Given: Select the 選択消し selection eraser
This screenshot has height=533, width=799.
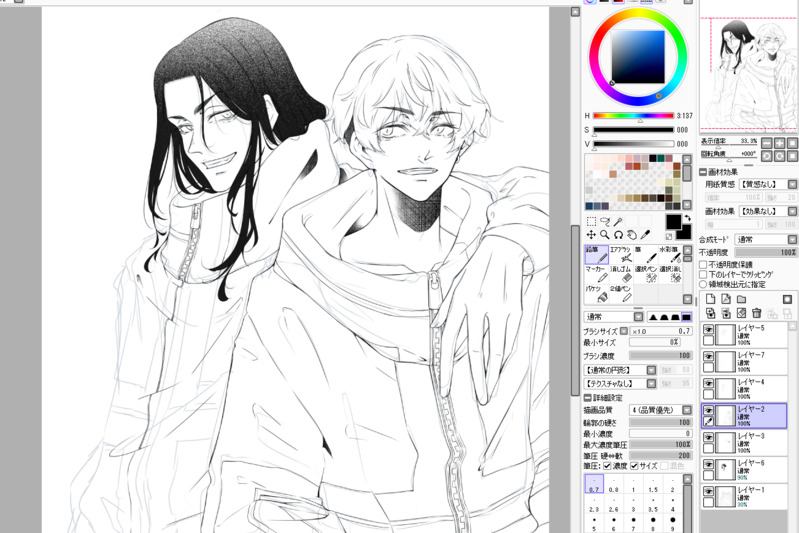Looking at the screenshot, I should 670,274.
